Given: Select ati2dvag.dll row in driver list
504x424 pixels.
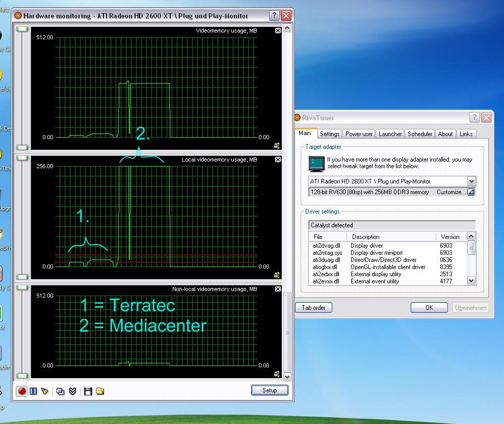Looking at the screenshot, I should (388, 245).
